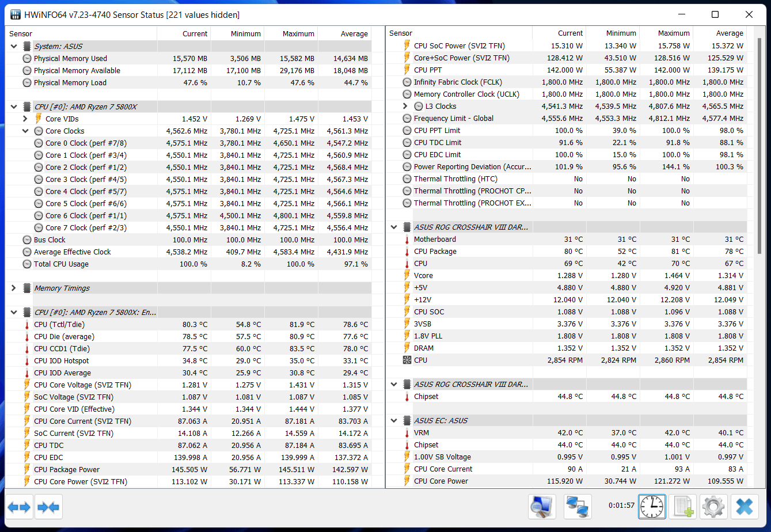
Task: Click the expand columns arrows button
Action: (x=19, y=507)
